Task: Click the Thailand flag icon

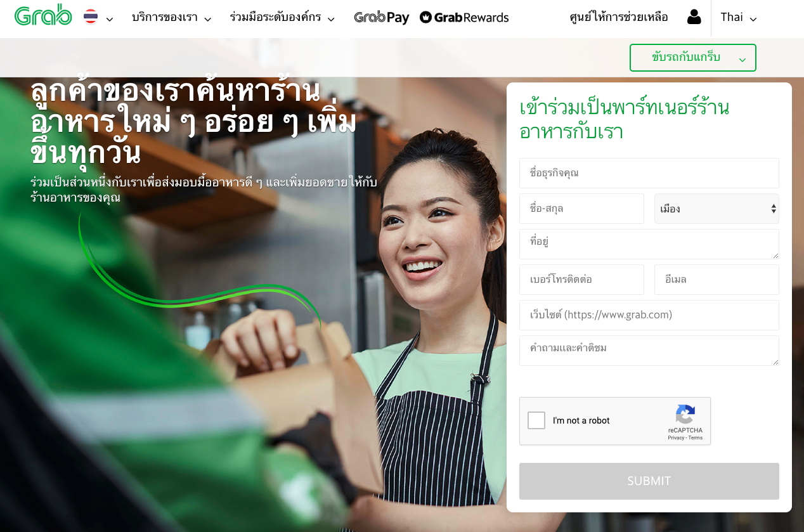Action: tap(91, 17)
